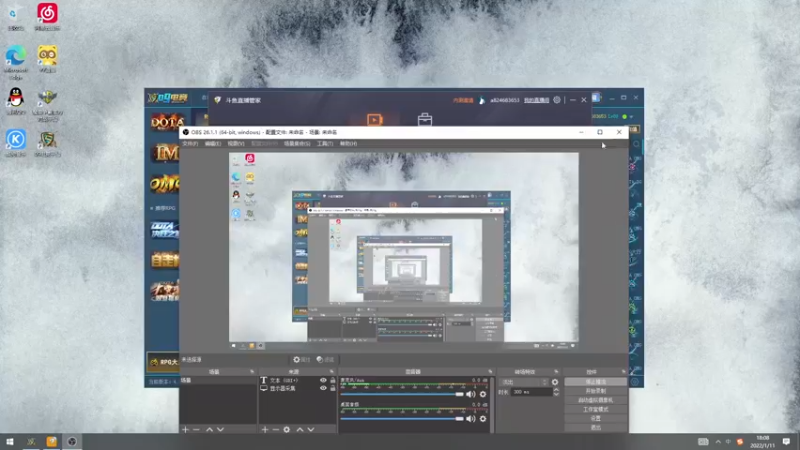
Task: Move the source up in Sources list
Action: click(x=300, y=430)
